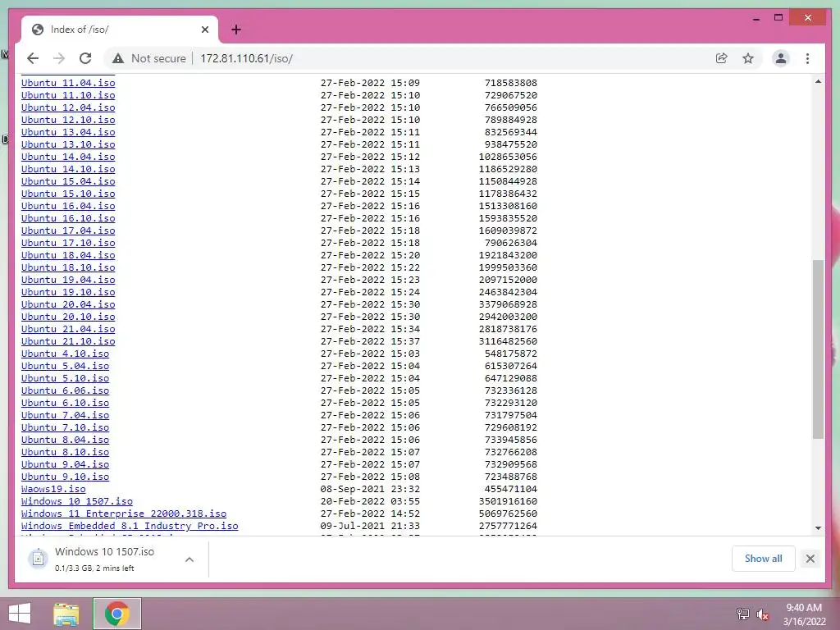The height and width of the screenshot is (630, 840).
Task: Open Windows 11 Enterprise 22000.318.iso link
Action: pyautogui.click(x=124, y=514)
